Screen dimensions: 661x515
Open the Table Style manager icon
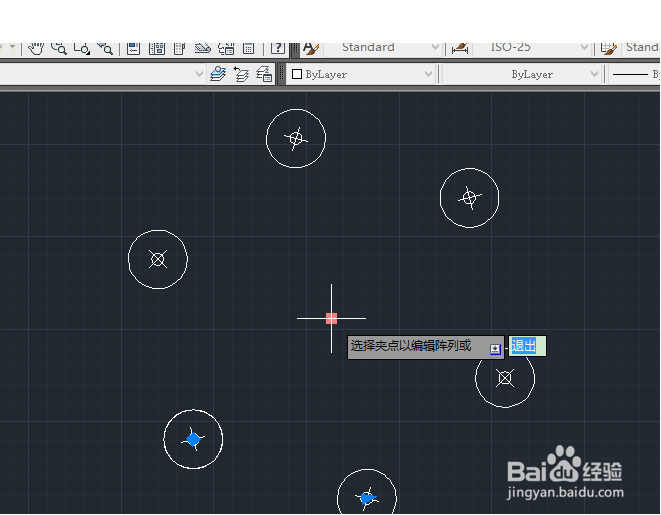pos(608,49)
